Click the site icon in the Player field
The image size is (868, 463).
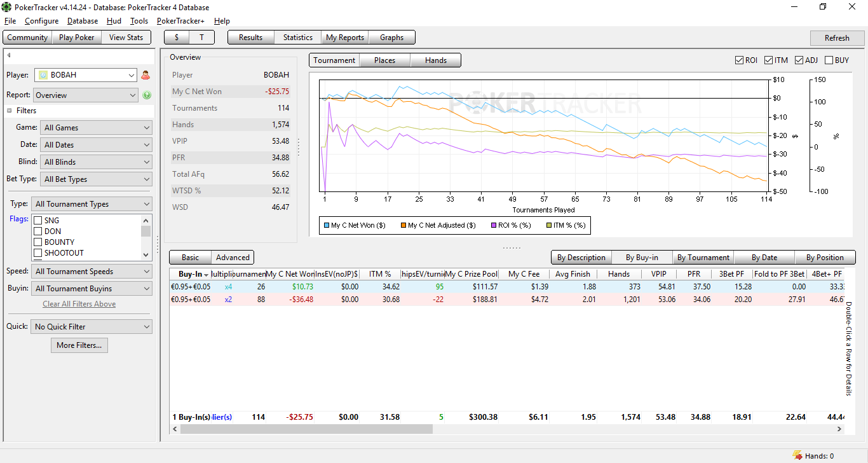[x=43, y=75]
